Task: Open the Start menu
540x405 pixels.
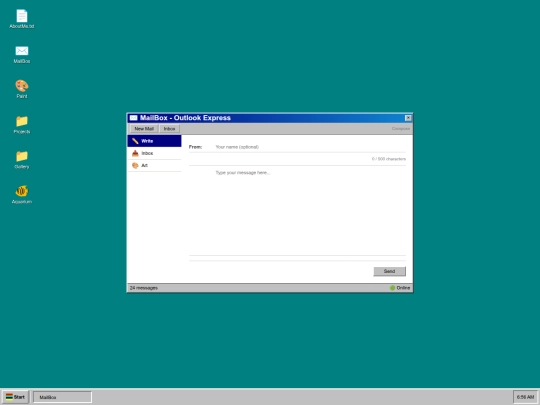Action: tap(15, 397)
